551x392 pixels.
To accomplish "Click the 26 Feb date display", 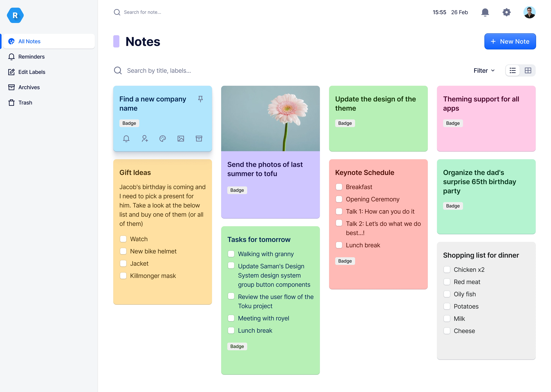I will coord(459,12).
